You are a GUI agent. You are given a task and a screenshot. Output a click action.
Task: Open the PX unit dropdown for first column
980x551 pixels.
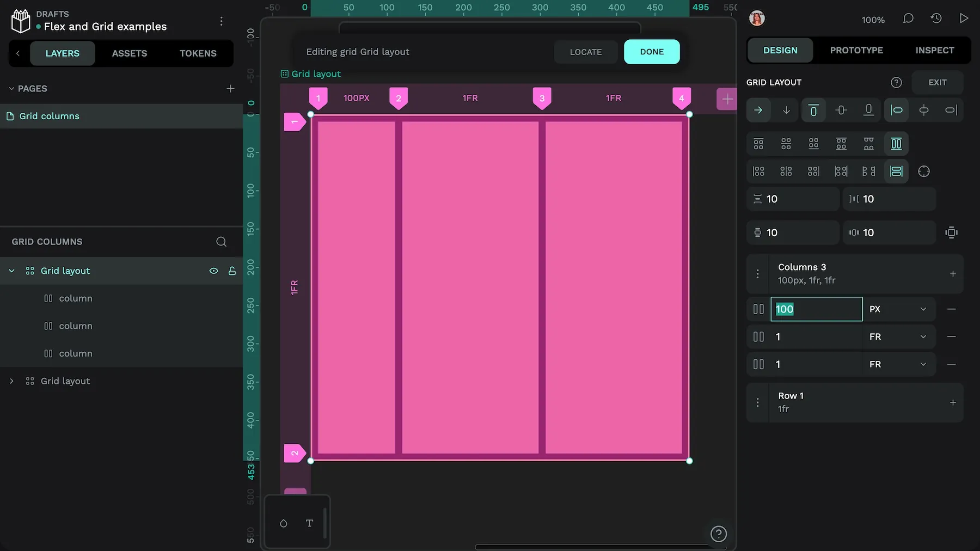coord(898,309)
